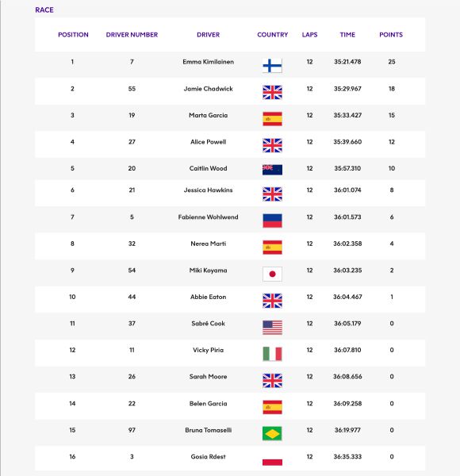Click the Finland flag for Emma Kimilainen
Screen dimensions: 460x476
click(x=272, y=66)
